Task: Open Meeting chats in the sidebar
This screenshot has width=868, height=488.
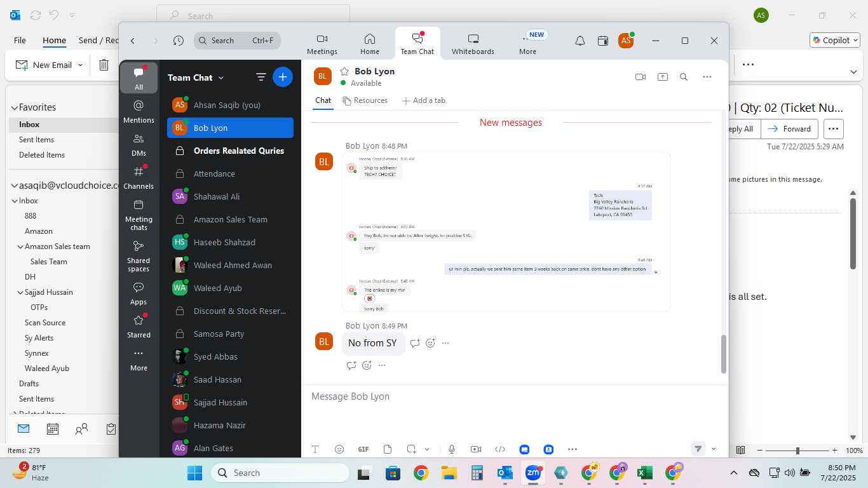Action: pos(139,214)
